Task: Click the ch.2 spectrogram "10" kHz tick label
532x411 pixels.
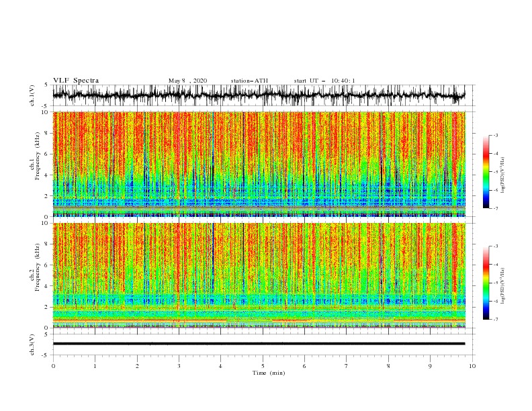Action: (46, 223)
